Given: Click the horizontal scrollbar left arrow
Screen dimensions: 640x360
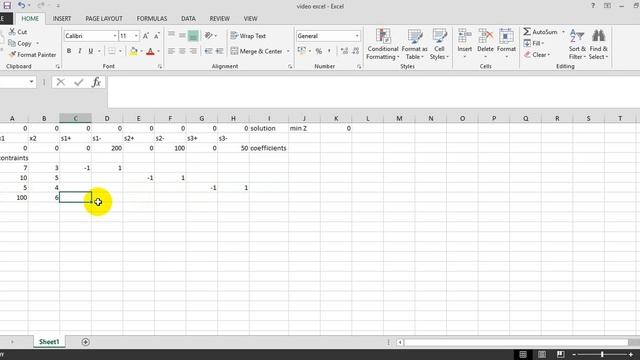Looking at the screenshot, I should 400,342.
